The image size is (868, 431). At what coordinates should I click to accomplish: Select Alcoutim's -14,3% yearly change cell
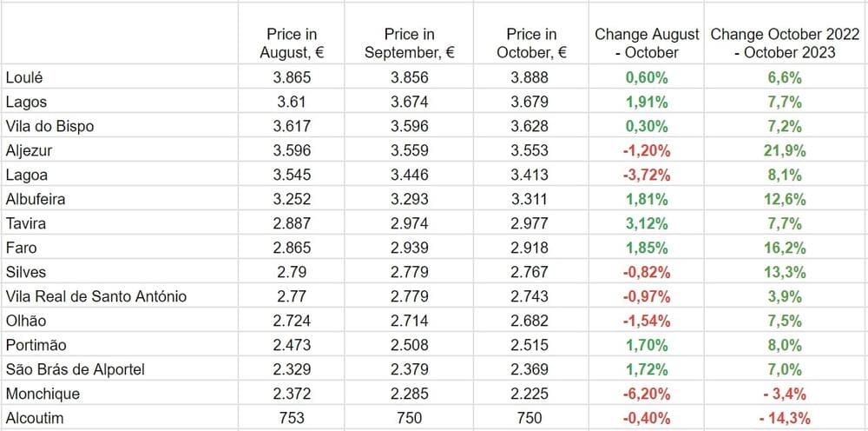[785, 418]
